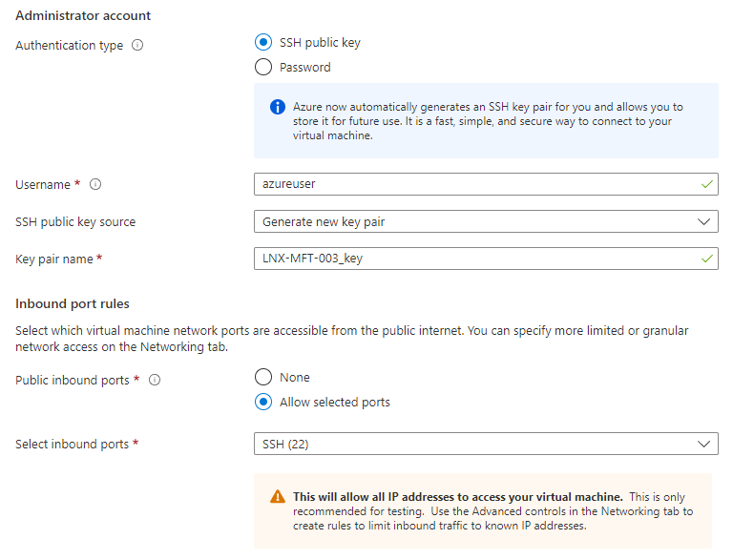Click the orange warning triangle icon
The image size is (733, 560).
tap(277, 497)
